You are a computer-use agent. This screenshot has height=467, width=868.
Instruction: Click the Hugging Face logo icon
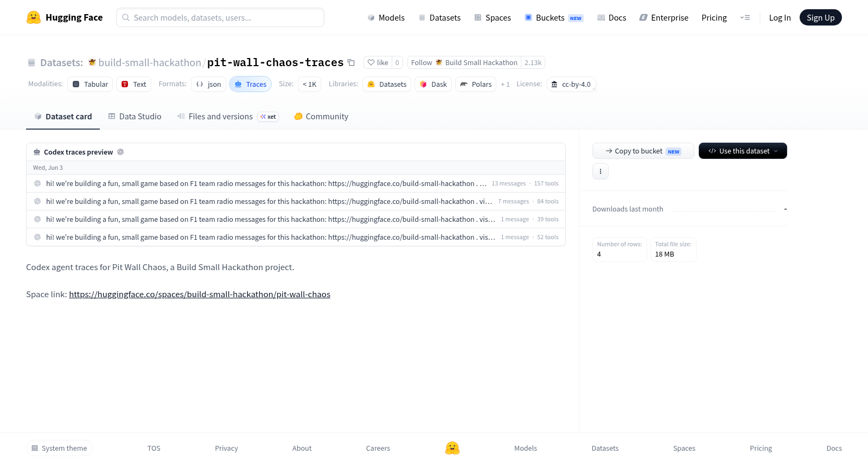pyautogui.click(x=34, y=17)
